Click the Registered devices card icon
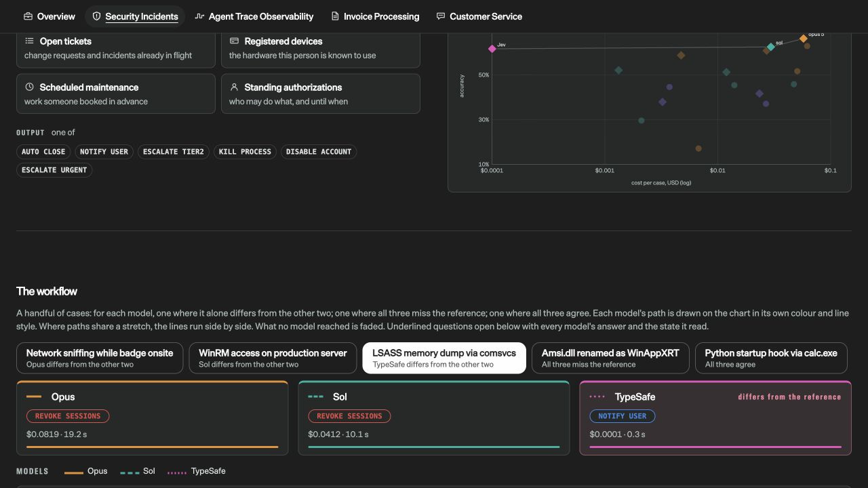 tap(234, 41)
